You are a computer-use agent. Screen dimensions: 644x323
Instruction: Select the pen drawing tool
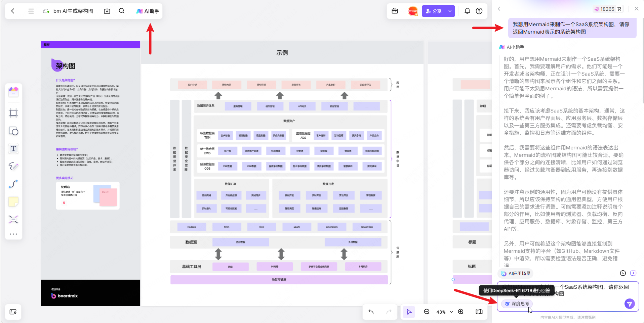[13, 166]
